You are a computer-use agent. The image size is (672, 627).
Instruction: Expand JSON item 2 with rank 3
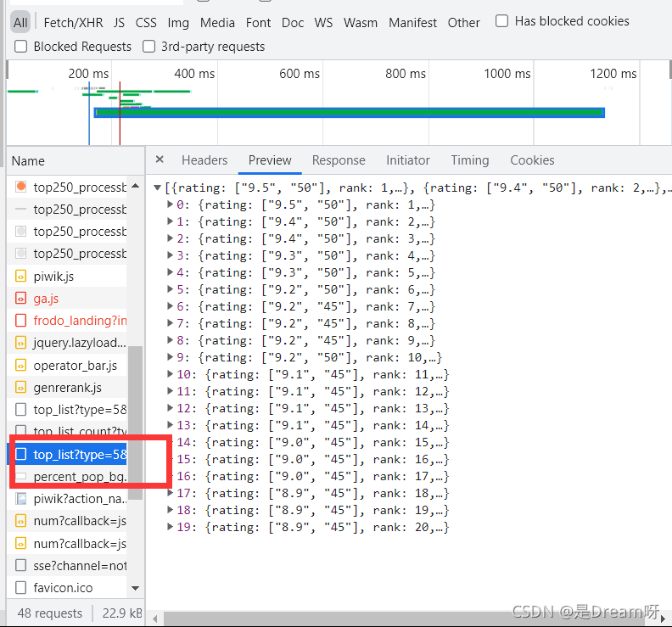pyautogui.click(x=171, y=238)
